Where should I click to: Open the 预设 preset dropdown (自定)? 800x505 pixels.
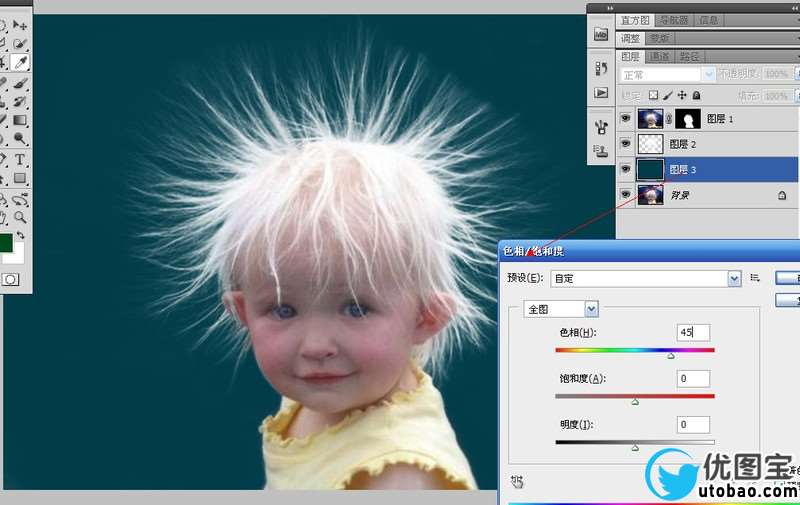point(645,279)
